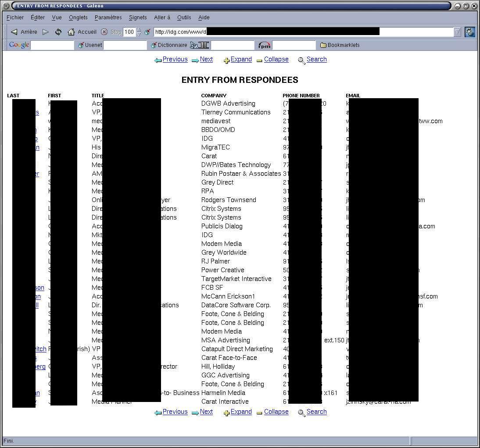
Task: Open the Éditer menu
Action: [x=38, y=18]
